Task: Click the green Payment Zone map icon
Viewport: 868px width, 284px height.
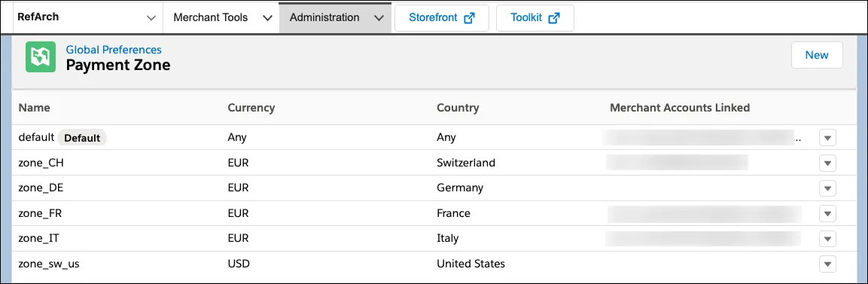Action: pyautogui.click(x=41, y=56)
